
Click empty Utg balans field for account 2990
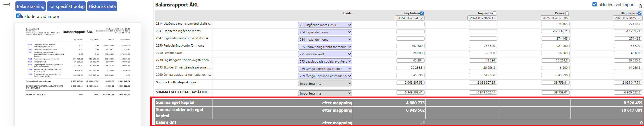click(628, 75)
